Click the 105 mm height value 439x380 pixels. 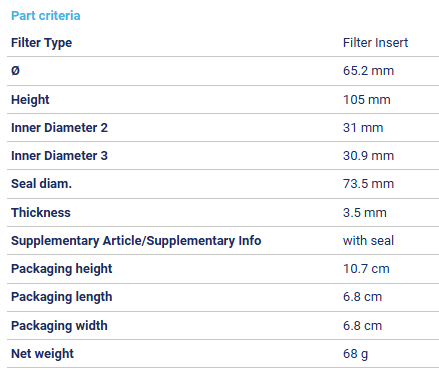pyautogui.click(x=367, y=100)
